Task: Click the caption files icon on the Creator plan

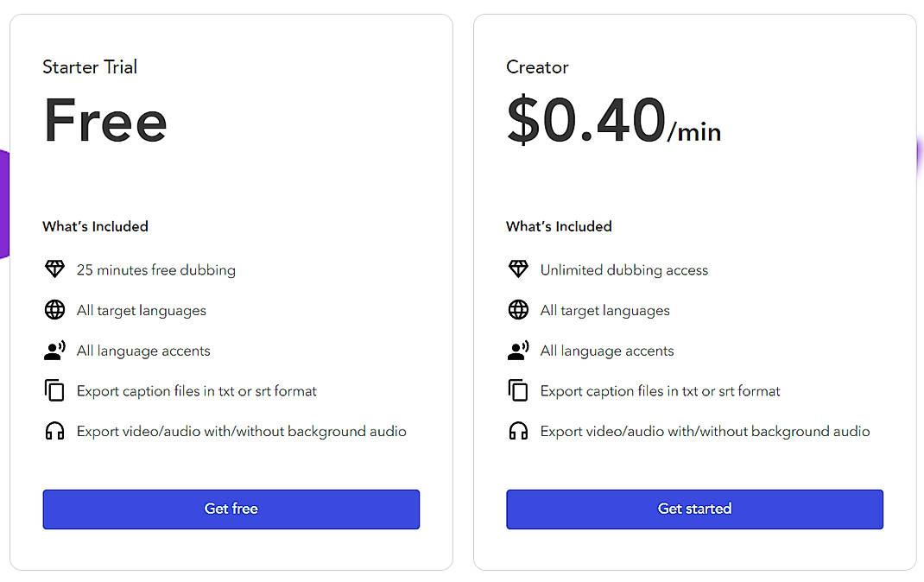Action: point(518,390)
